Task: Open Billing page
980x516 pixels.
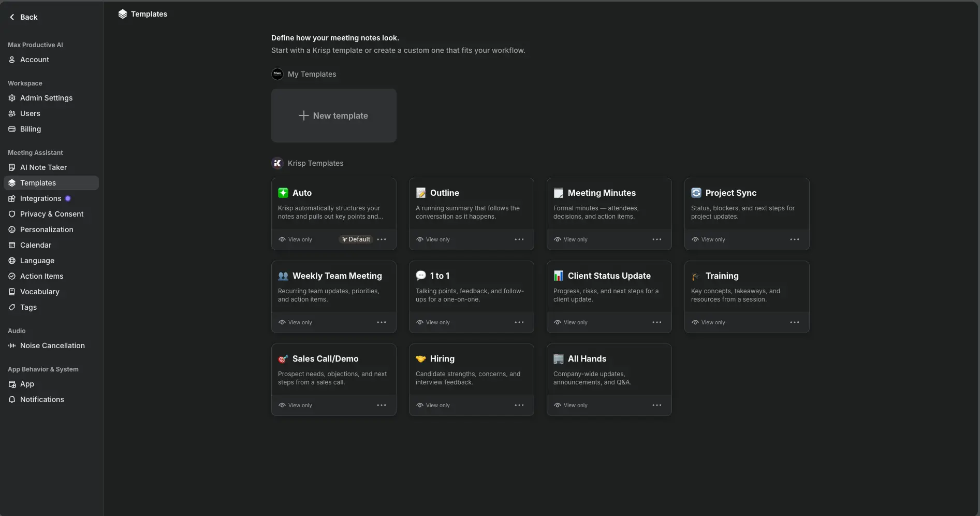Action: [x=51, y=129]
